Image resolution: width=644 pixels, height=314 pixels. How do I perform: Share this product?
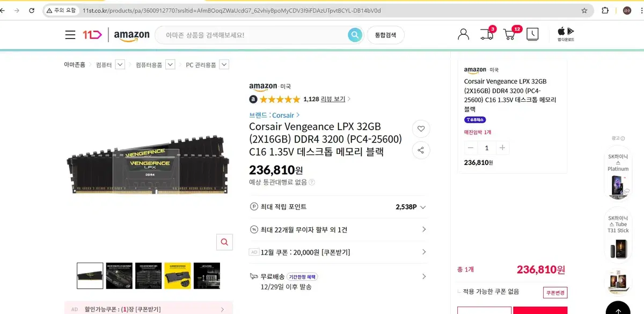point(421,150)
